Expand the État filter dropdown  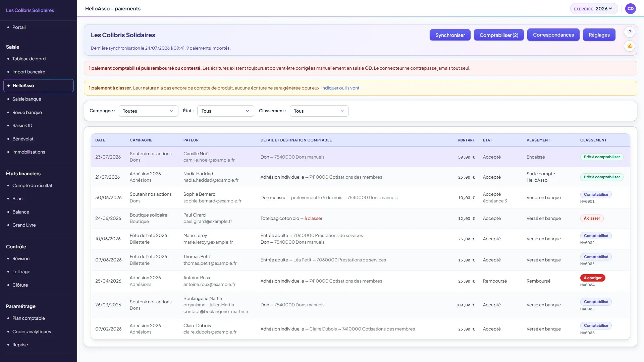[225, 111]
